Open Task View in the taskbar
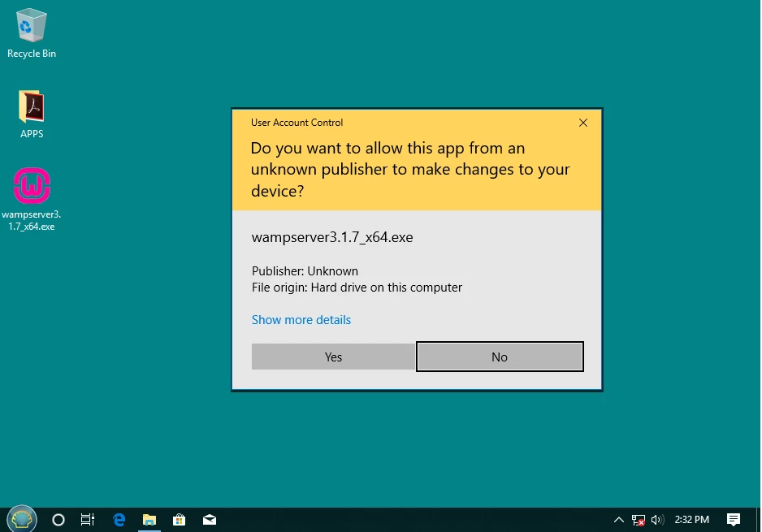Viewport: 762px width, 532px height. 88,520
